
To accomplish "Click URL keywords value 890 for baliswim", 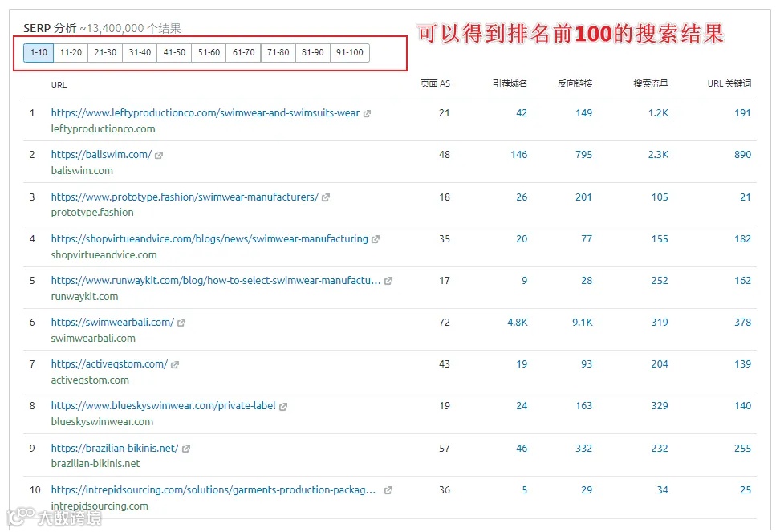I will (x=743, y=154).
